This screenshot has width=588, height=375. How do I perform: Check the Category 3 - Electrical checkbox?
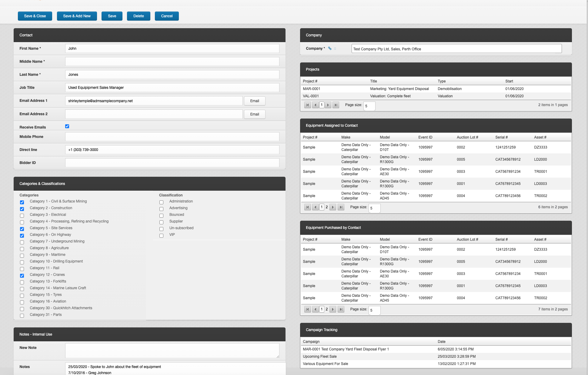point(22,216)
